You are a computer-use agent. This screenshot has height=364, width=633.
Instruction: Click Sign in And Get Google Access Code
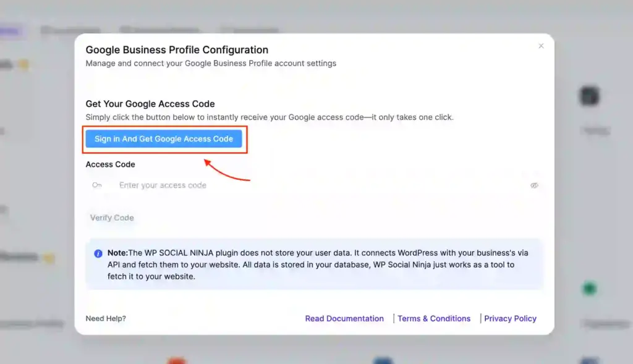164,138
